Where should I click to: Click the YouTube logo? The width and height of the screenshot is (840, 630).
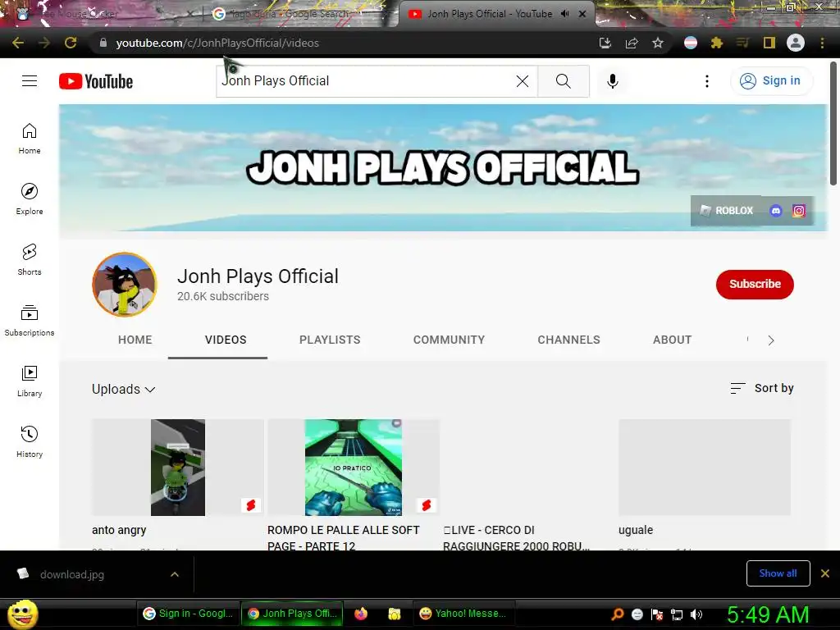tap(96, 81)
